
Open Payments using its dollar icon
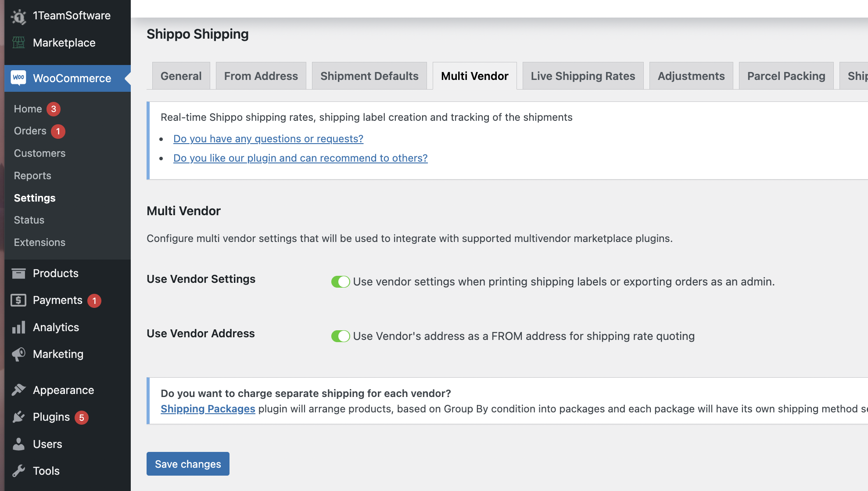click(x=18, y=300)
